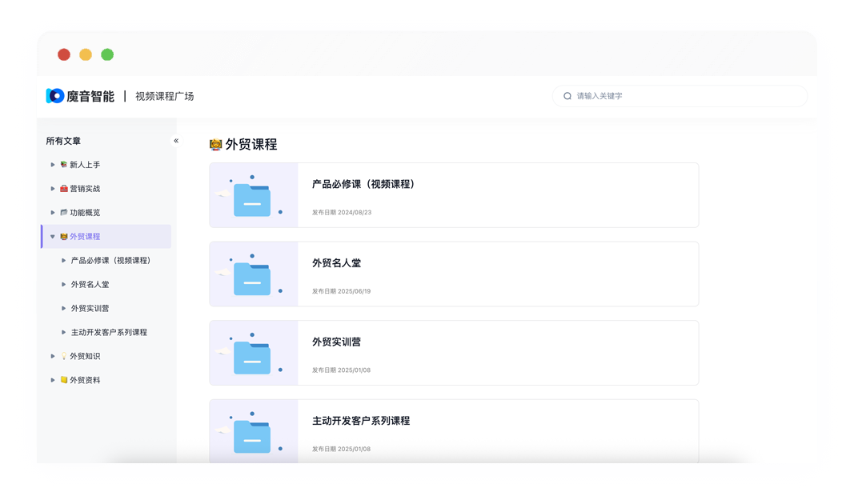Collapse the 外贸课程 tree arrow
Viewport: 854px width, 504px height.
(53, 237)
